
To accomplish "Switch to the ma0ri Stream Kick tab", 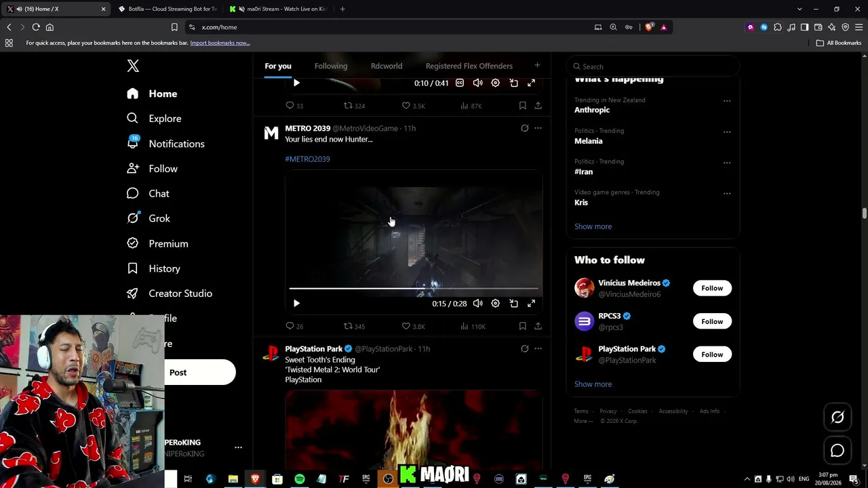I will tap(277, 9).
